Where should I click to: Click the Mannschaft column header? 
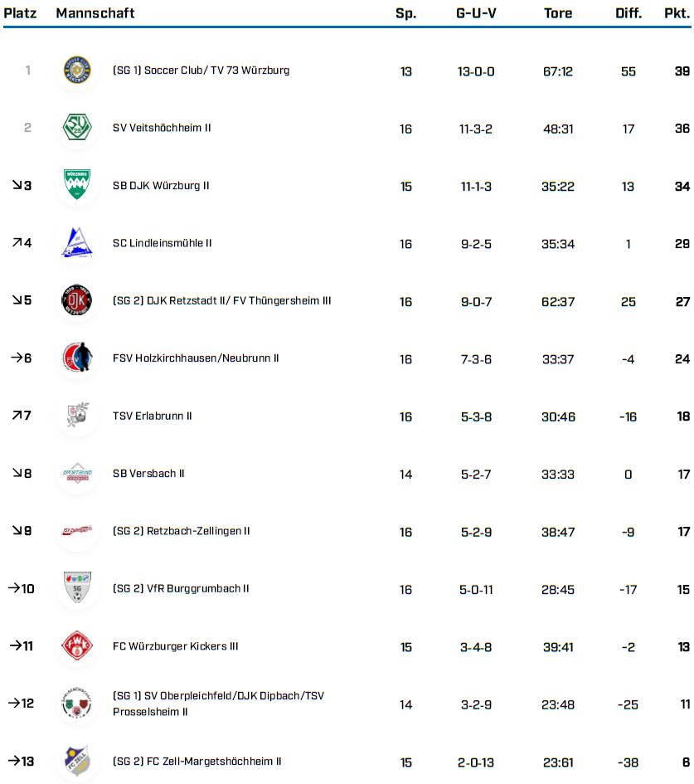[x=95, y=13]
